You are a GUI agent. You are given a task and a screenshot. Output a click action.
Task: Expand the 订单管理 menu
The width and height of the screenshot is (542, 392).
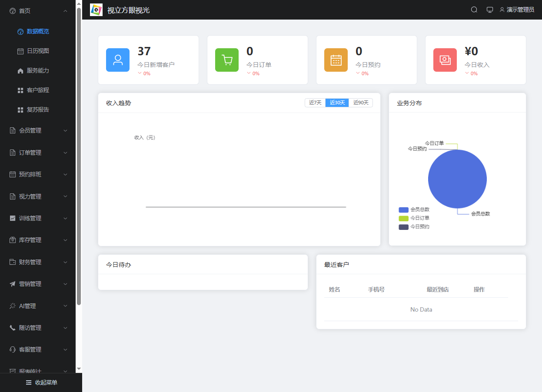click(x=38, y=153)
